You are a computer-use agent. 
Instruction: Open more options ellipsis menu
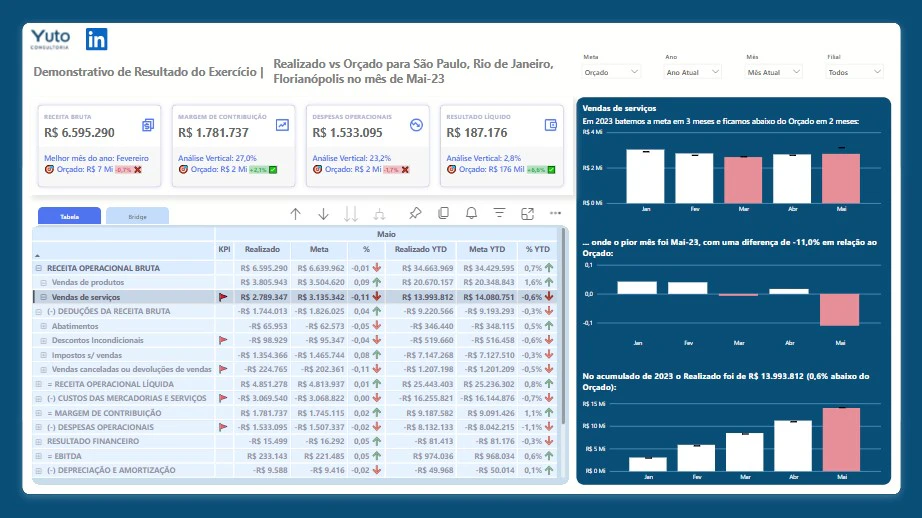(555, 213)
